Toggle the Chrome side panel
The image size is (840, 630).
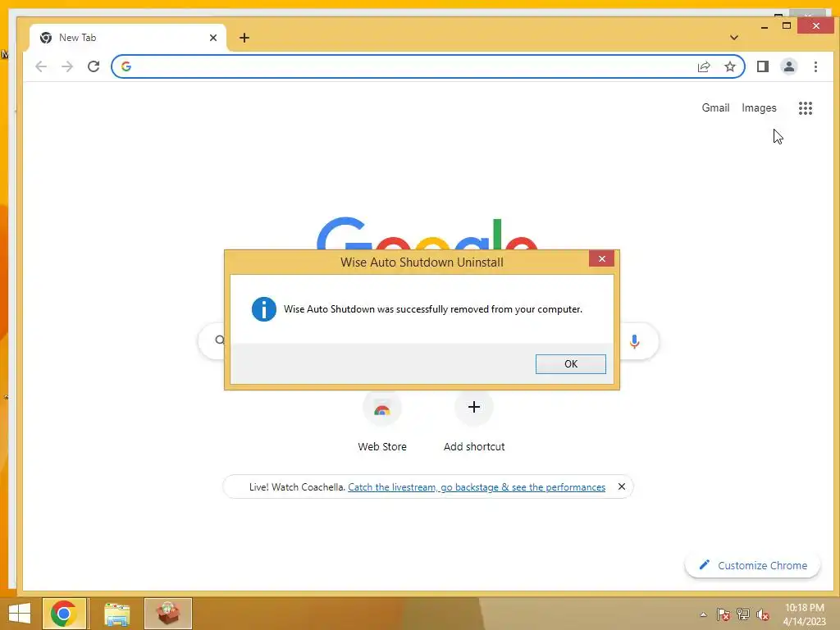763,66
